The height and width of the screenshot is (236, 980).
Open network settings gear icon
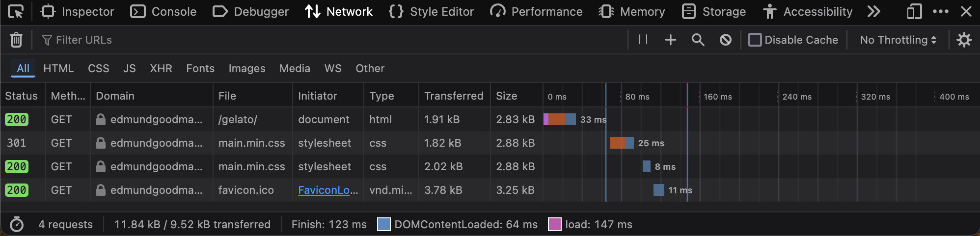(x=964, y=40)
